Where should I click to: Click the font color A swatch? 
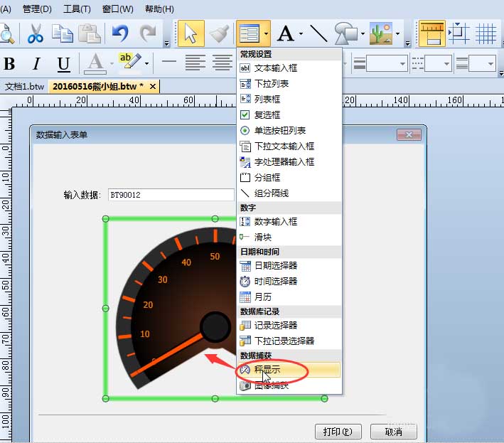click(95, 63)
